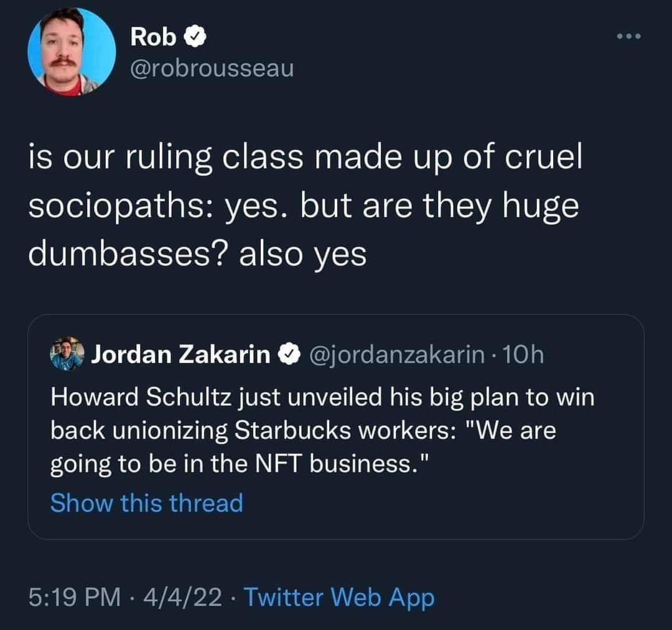Open the Twitter Web App source link
This screenshot has width=672, height=630.
coord(338,598)
